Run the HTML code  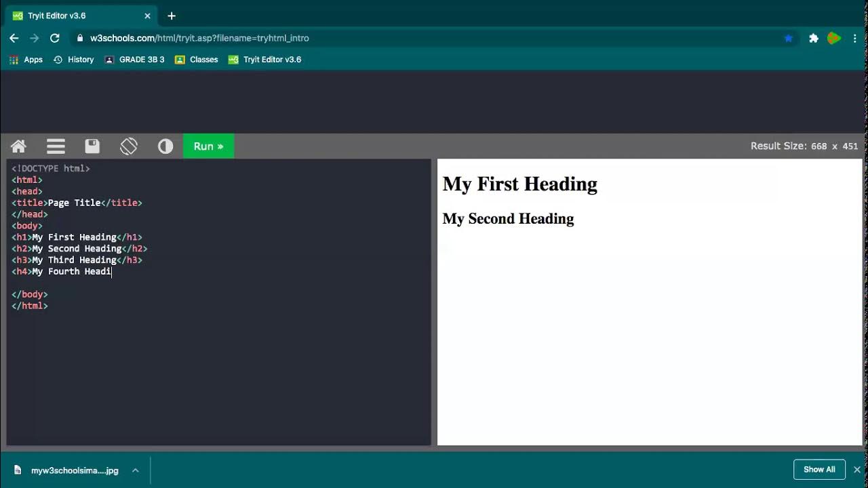coord(208,146)
